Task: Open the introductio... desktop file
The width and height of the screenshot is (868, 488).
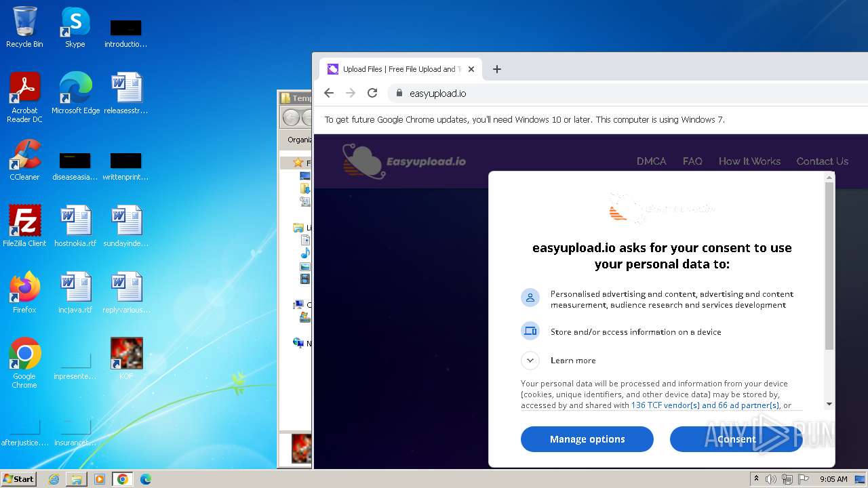Action: coord(126,32)
